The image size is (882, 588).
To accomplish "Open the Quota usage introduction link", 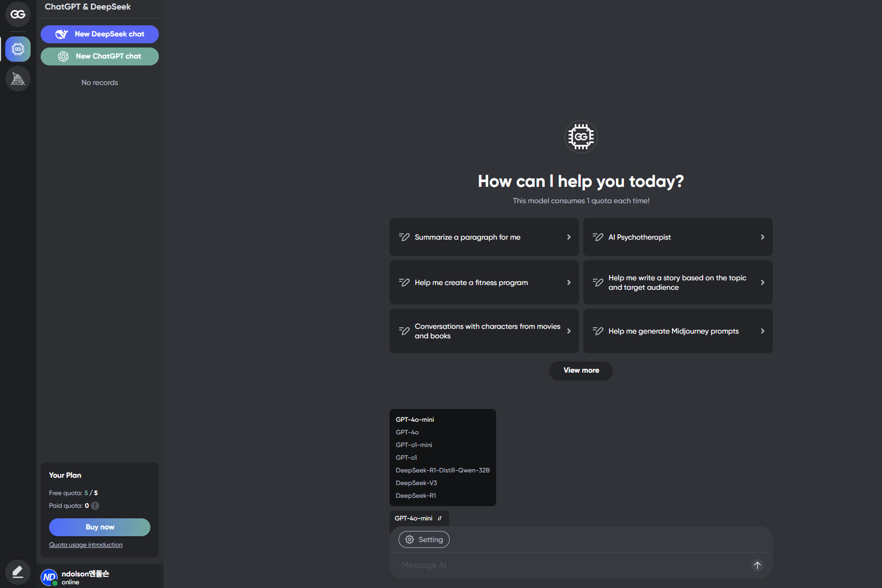I will coord(86,545).
